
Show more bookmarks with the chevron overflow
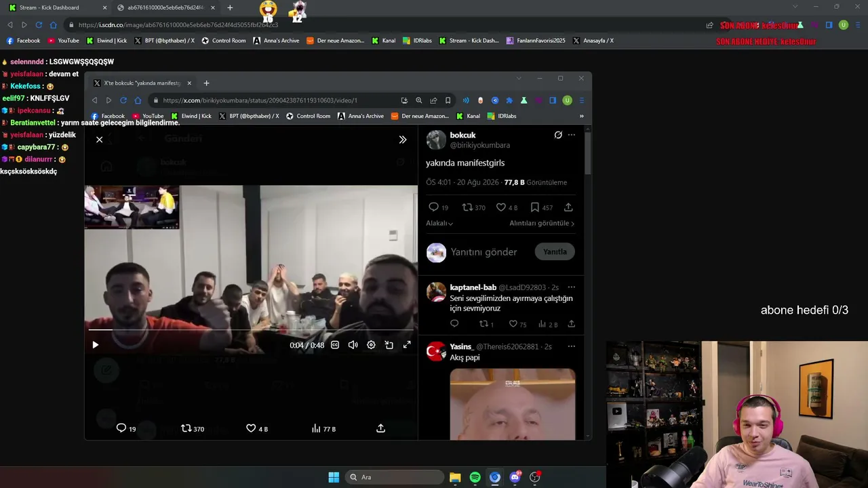581,116
